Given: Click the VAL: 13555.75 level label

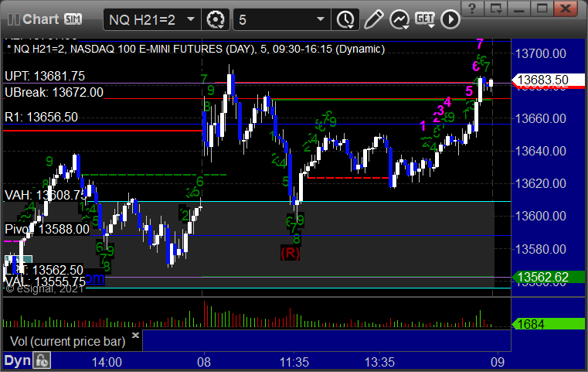Looking at the screenshot, I should tap(45, 282).
